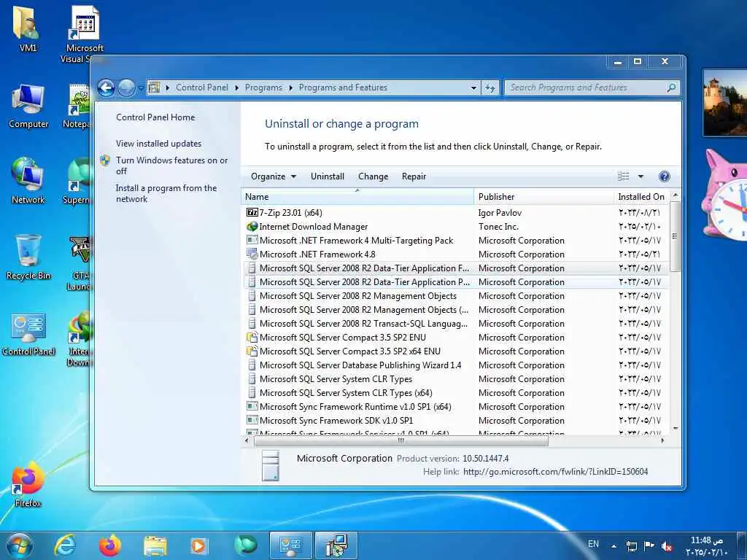Select SQL Server Database Publishing Wizard 1.4
This screenshot has height=560, width=747.
456,365
